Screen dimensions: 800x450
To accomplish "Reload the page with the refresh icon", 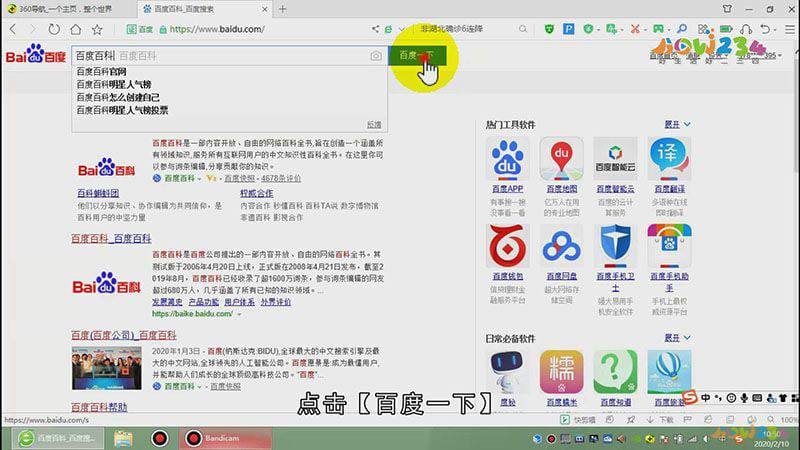I will [x=54, y=29].
